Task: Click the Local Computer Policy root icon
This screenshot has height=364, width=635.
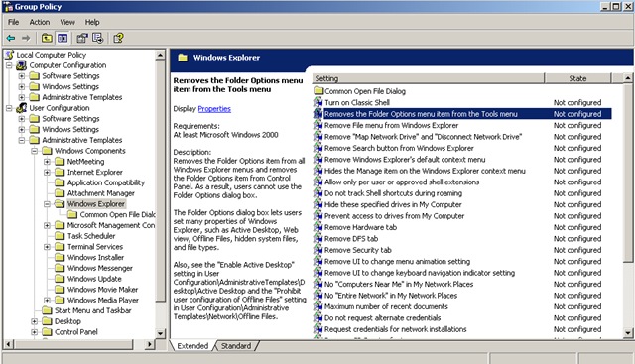Action: [x=9, y=55]
